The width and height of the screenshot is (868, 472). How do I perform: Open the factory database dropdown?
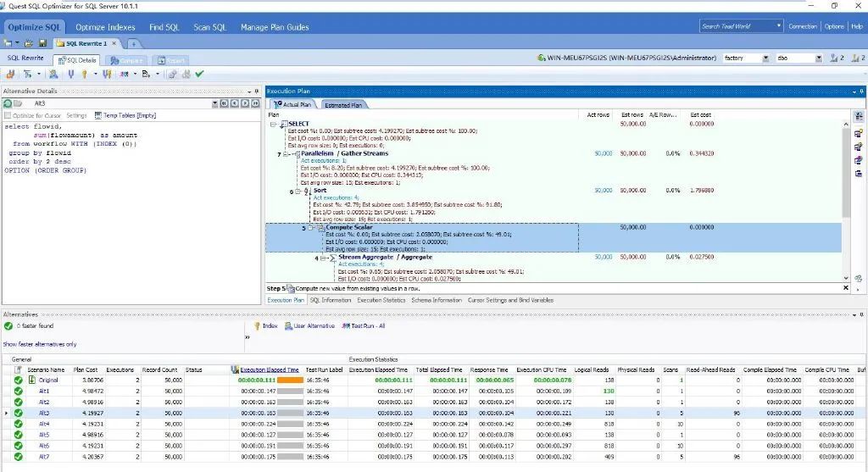pyautogui.click(x=765, y=58)
